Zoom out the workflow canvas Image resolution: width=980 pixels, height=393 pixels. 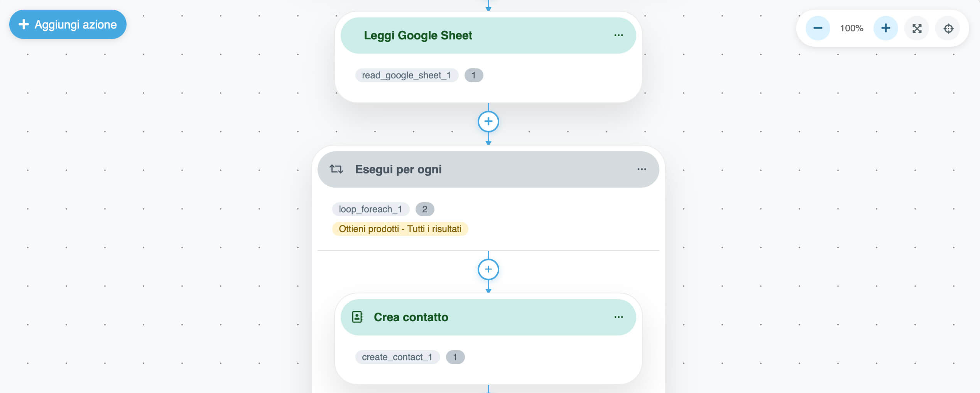pyautogui.click(x=818, y=28)
